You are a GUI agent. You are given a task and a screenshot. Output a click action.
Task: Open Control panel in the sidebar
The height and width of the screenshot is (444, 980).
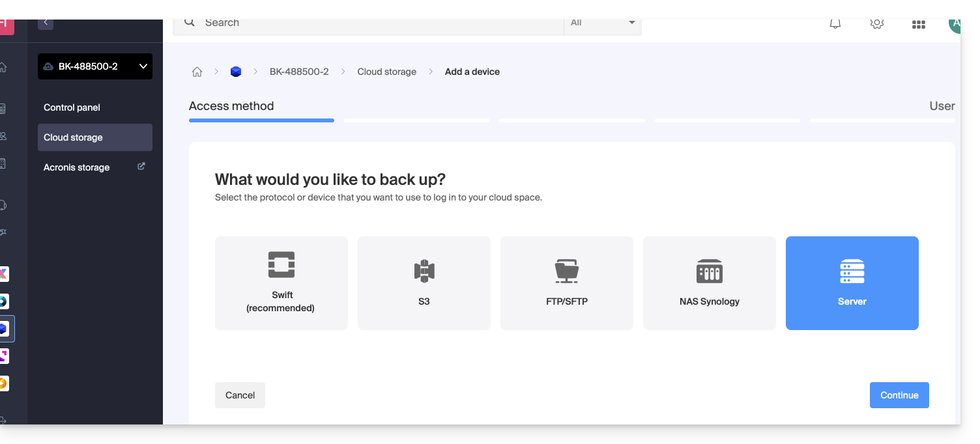72,107
